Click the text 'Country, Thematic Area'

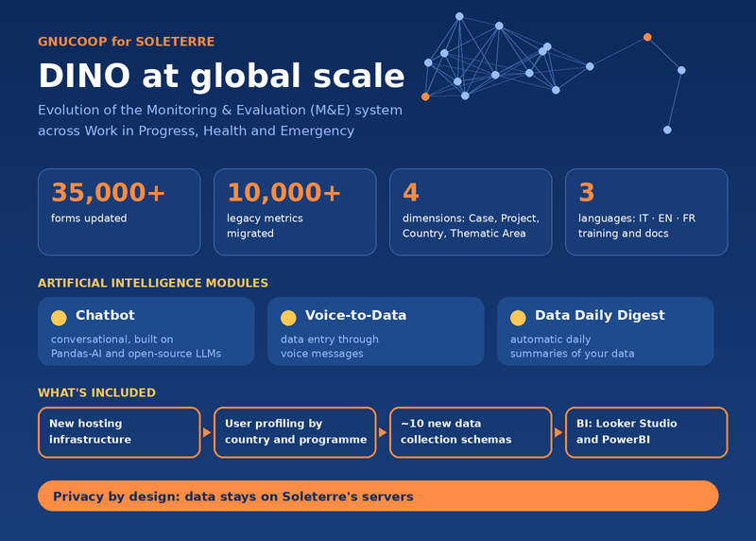point(464,234)
